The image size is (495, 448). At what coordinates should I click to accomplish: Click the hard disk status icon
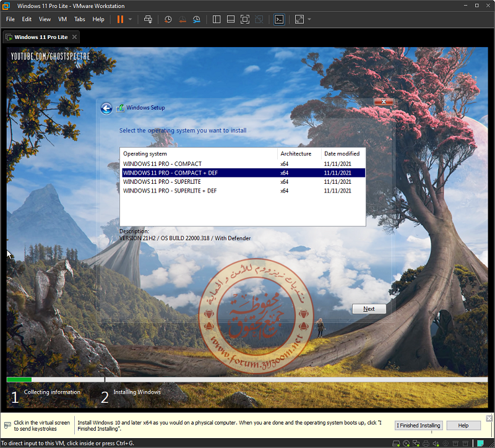tap(396, 444)
